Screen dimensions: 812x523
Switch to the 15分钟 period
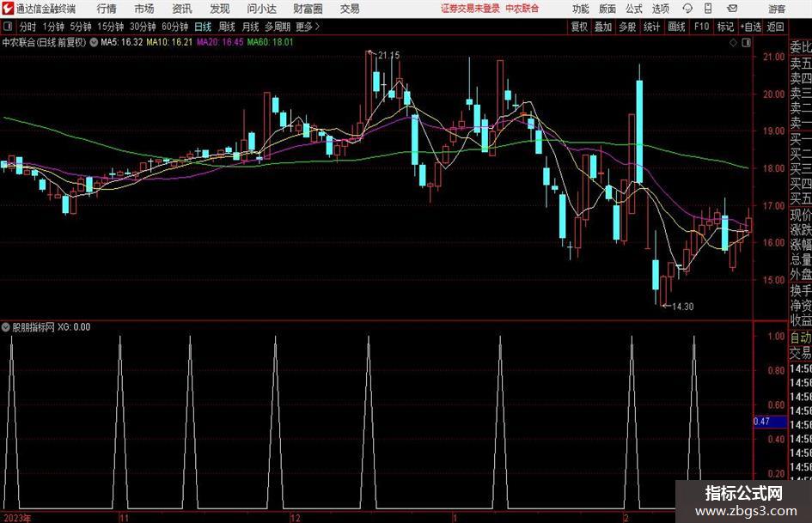point(111,27)
